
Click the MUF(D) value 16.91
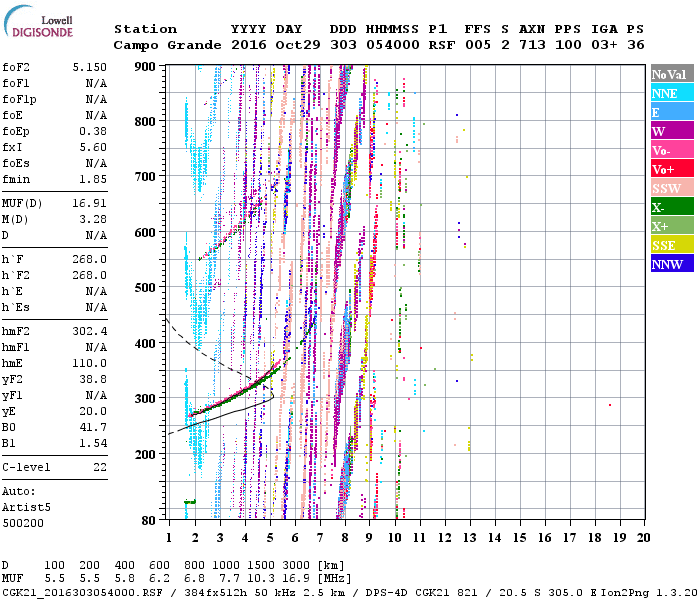(90, 203)
